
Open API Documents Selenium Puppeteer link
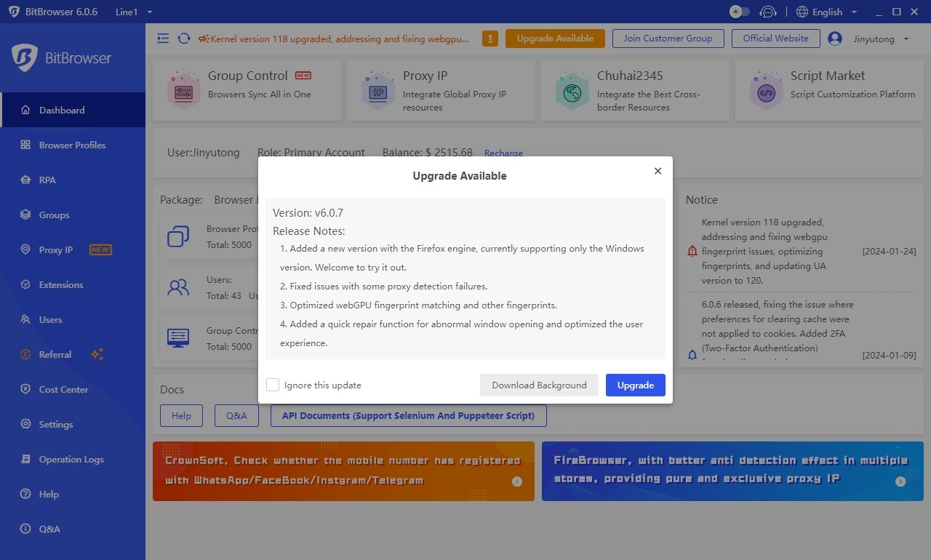pyautogui.click(x=408, y=415)
